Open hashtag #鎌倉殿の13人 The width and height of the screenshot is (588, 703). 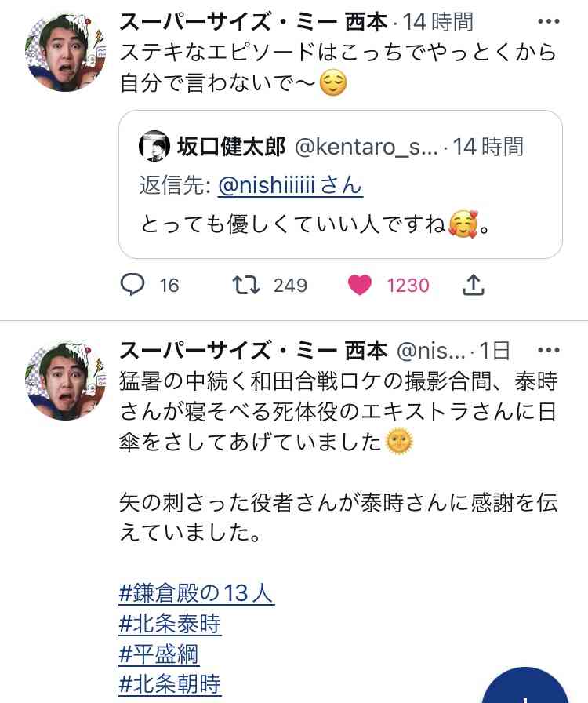click(196, 593)
